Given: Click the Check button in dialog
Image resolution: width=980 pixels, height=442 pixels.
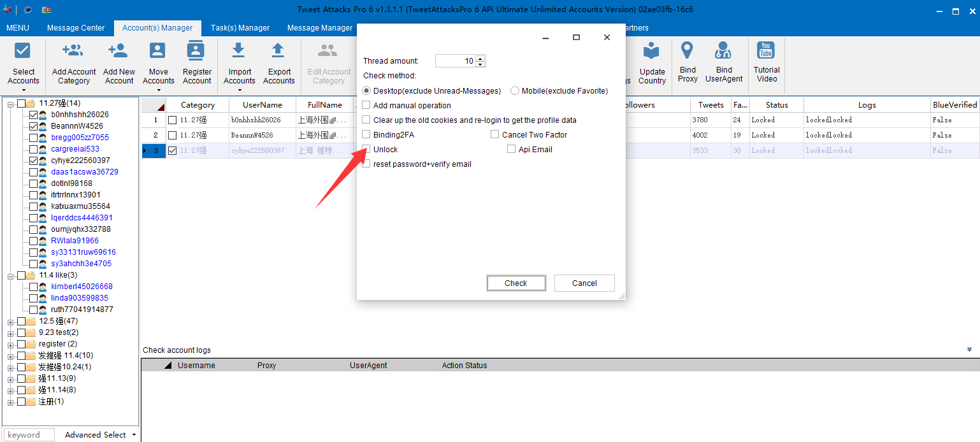Looking at the screenshot, I should (516, 283).
